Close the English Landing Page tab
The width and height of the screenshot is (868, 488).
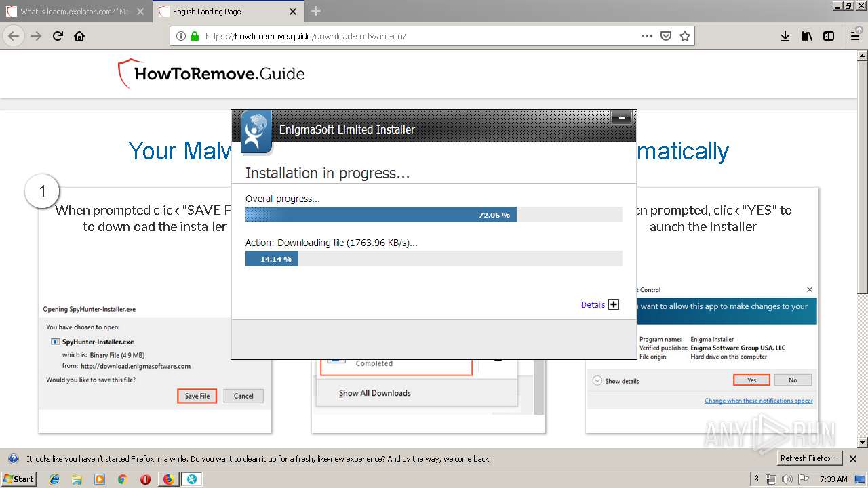pyautogui.click(x=293, y=12)
